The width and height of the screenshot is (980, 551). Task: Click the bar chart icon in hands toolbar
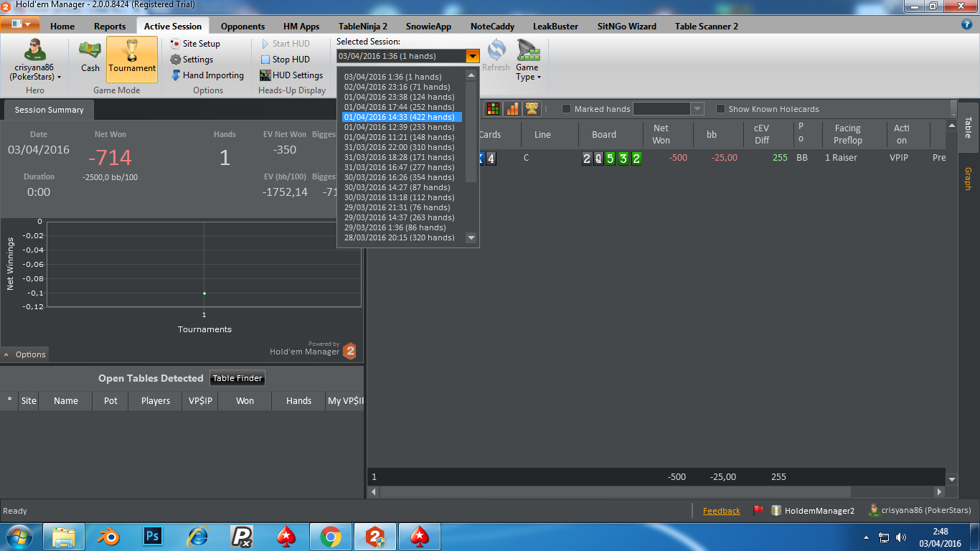click(x=512, y=109)
